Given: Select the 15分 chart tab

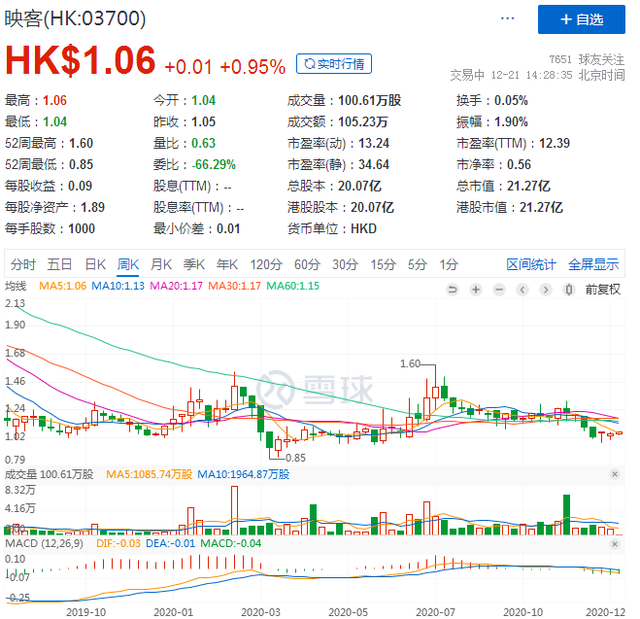Looking at the screenshot, I should (383, 264).
